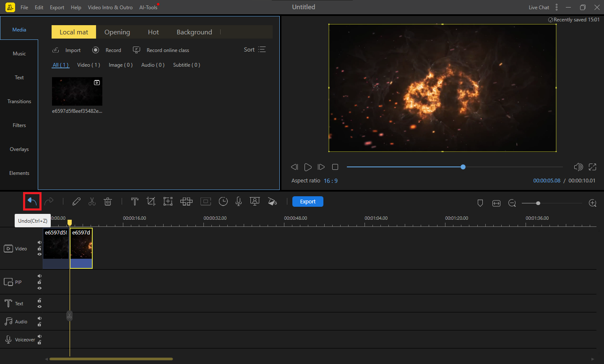
Task: Switch to the Hot tab
Action: tap(154, 32)
